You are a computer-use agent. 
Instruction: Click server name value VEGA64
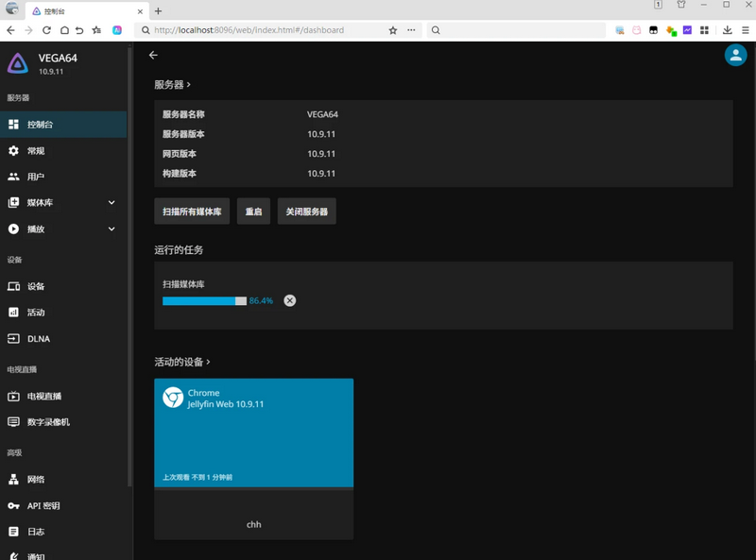pyautogui.click(x=322, y=114)
